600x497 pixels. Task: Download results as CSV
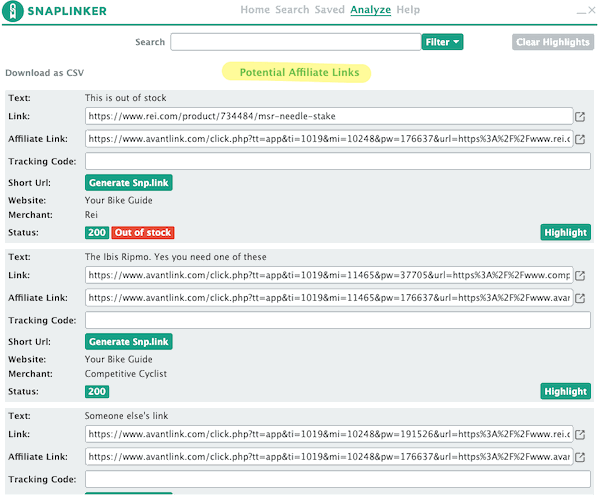pos(44,73)
